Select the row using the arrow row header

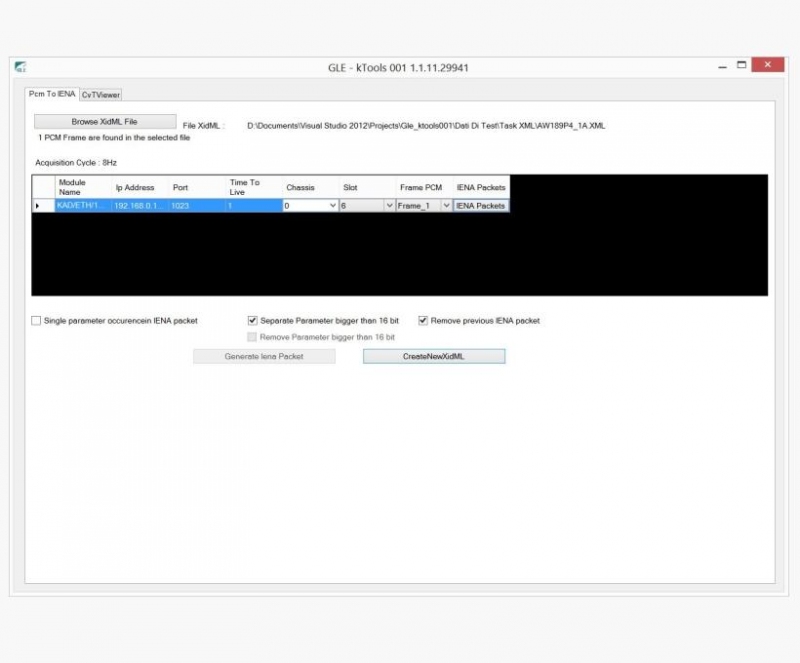click(x=41, y=206)
